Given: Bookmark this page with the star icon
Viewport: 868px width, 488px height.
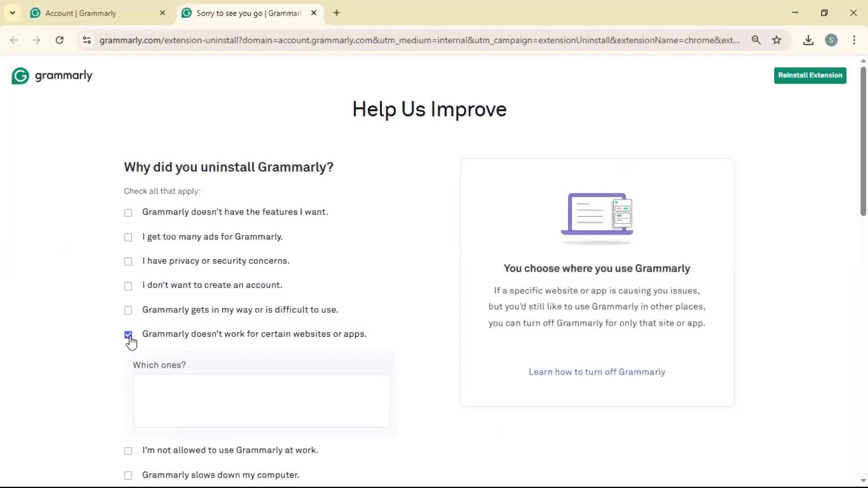Looking at the screenshot, I should [x=777, y=40].
